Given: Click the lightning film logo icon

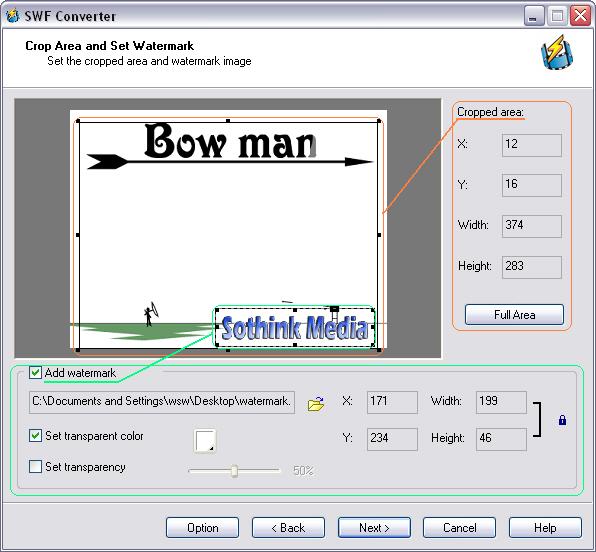Looking at the screenshot, I should (x=556, y=52).
